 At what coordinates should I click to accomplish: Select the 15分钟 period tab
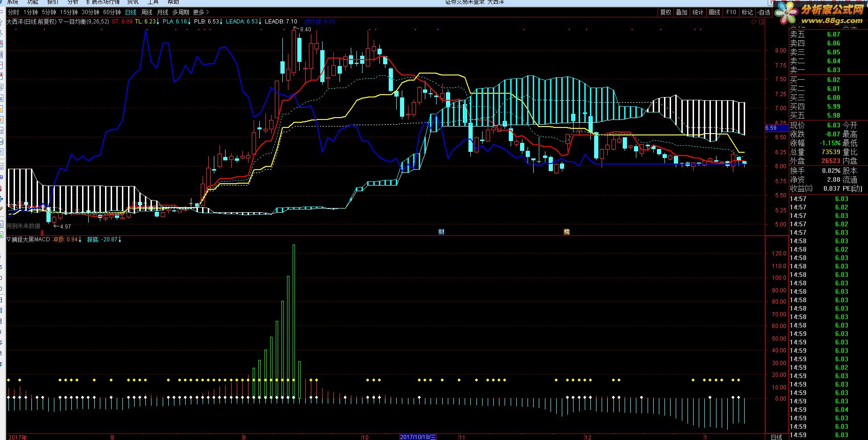pyautogui.click(x=69, y=12)
